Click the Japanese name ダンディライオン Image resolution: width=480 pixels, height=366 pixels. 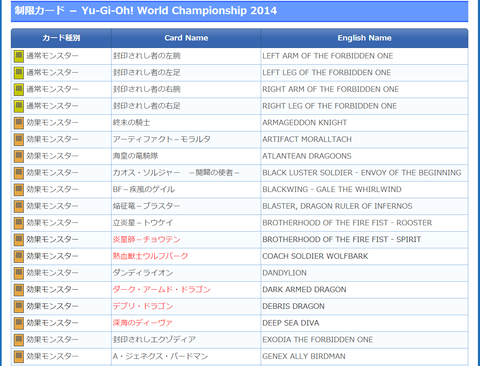pos(143,273)
